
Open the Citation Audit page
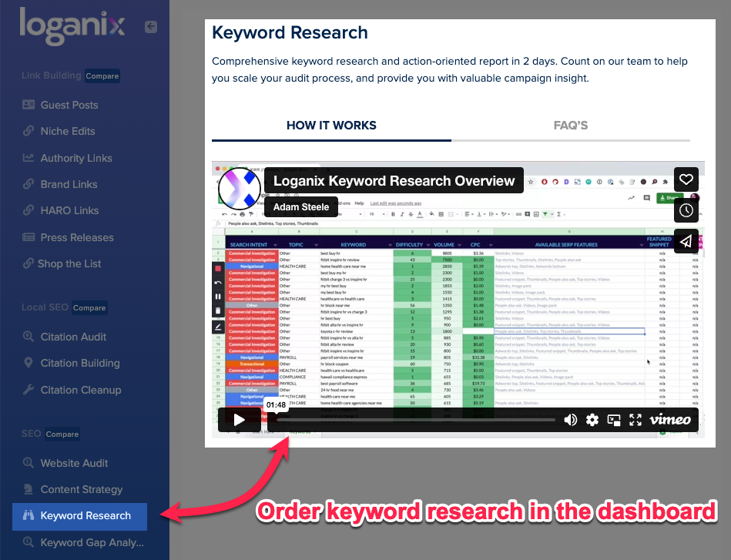pyautogui.click(x=73, y=337)
